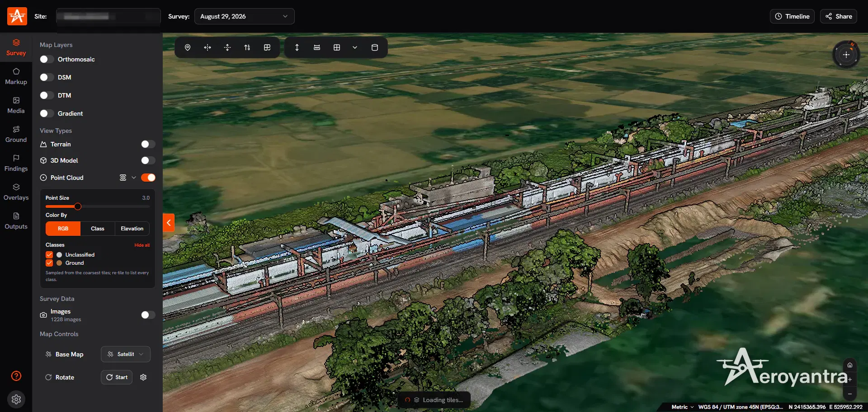
Task: Open the Metric units dropdown in status bar
Action: (682, 407)
